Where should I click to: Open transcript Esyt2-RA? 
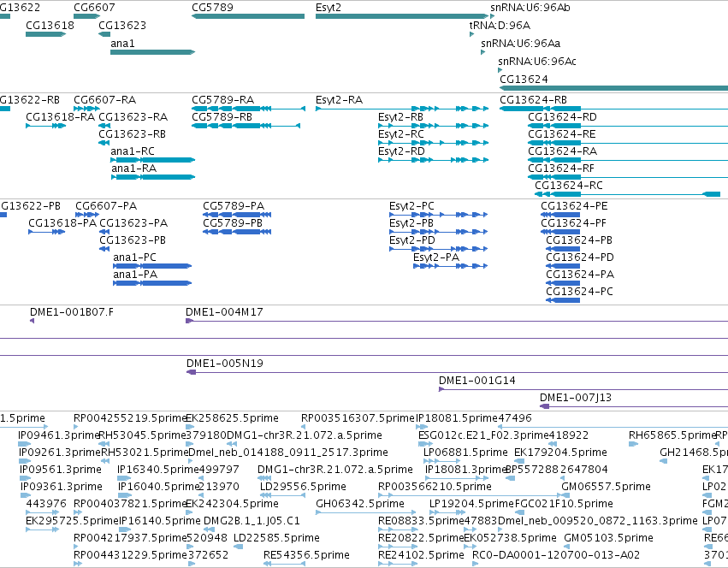coord(340,100)
